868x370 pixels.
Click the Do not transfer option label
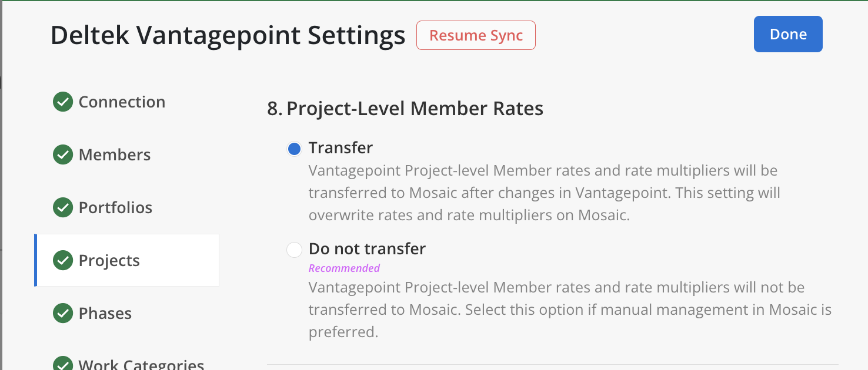(367, 249)
